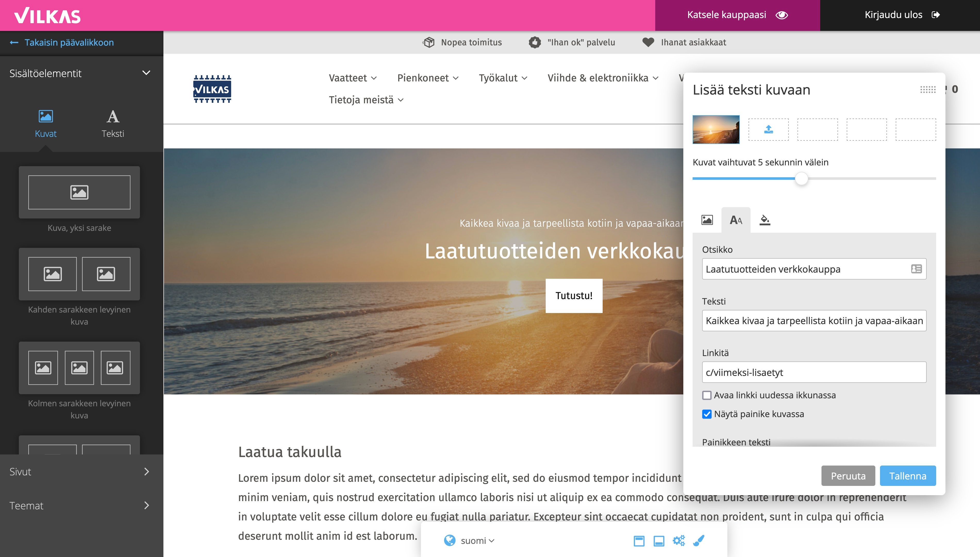Add the three column wide image element

click(79, 368)
